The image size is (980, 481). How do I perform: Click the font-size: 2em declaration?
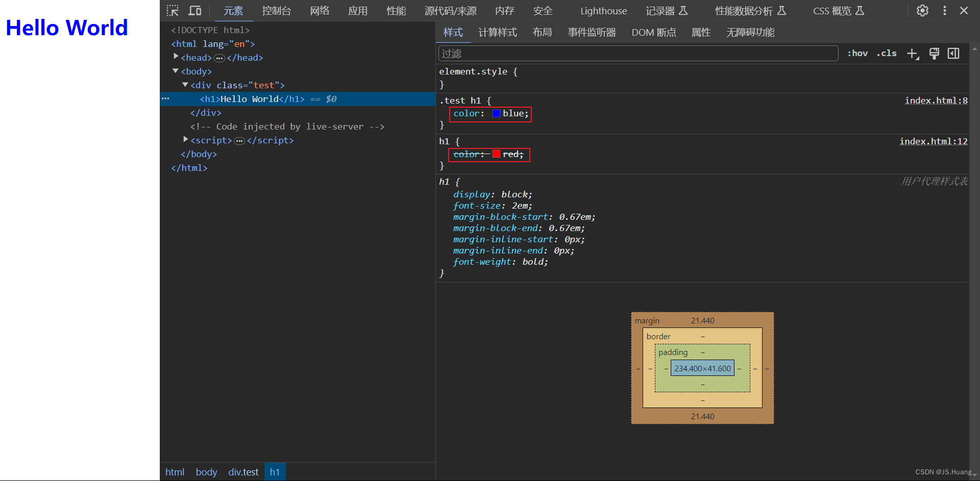point(493,206)
